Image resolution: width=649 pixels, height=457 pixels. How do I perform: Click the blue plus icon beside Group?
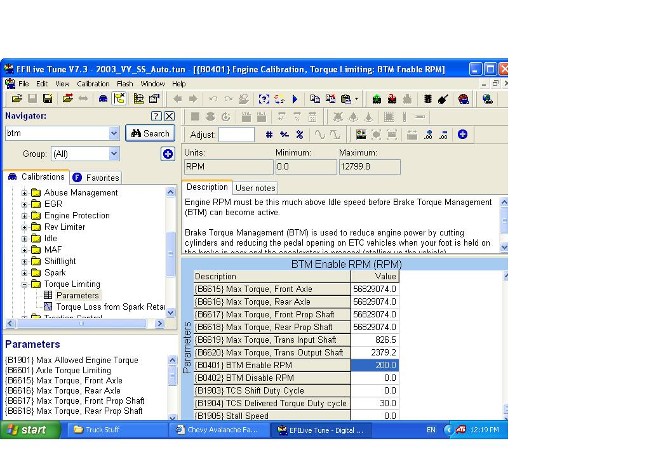click(x=168, y=154)
